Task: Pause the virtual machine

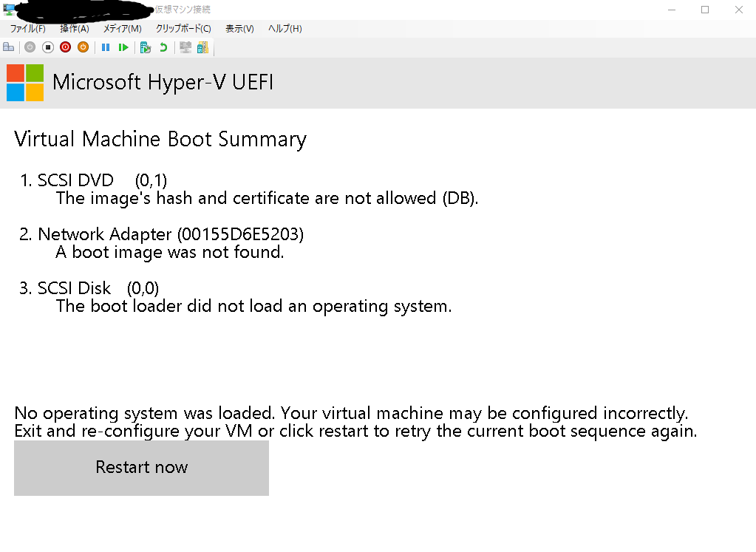Action: coord(106,47)
